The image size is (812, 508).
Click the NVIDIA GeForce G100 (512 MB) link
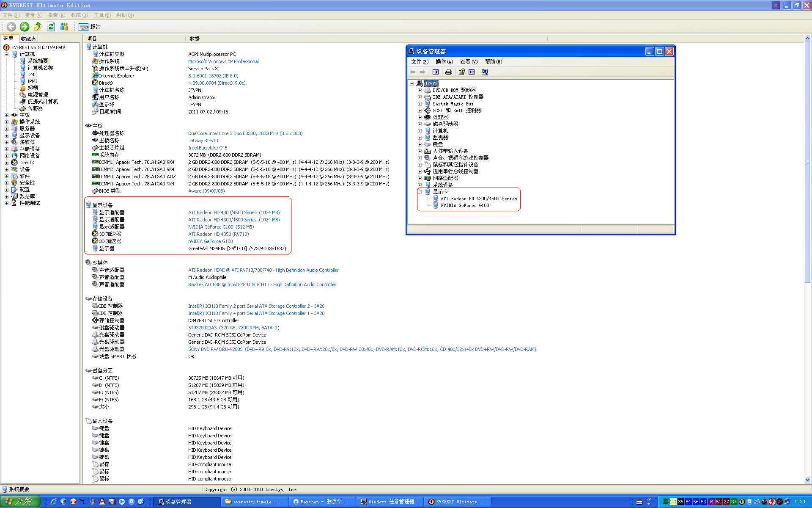(x=221, y=227)
